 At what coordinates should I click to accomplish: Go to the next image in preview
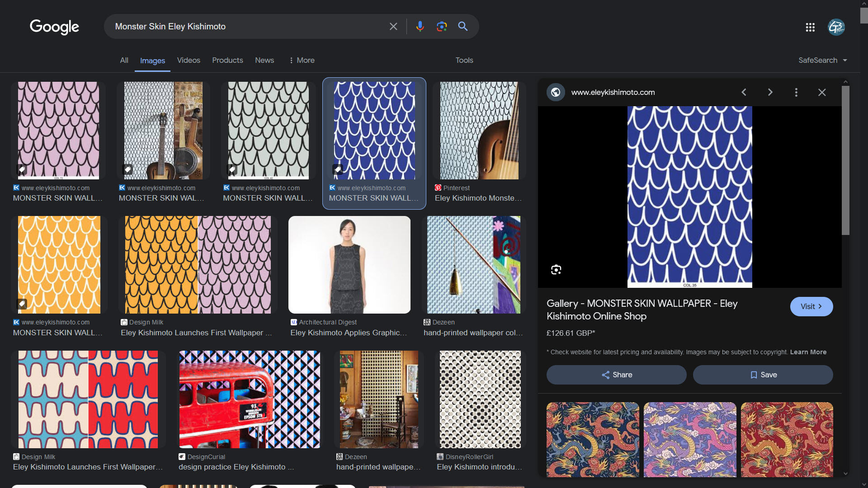(x=770, y=92)
